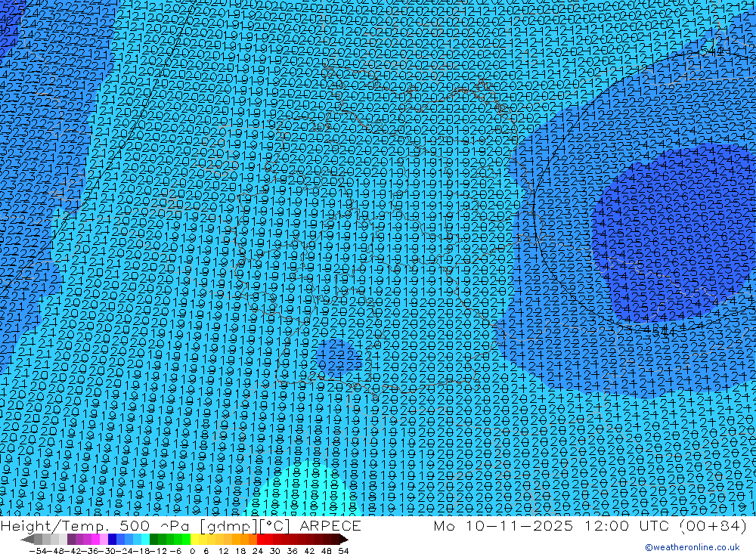Click the '(00+84)' forecast offset text

click(714, 526)
